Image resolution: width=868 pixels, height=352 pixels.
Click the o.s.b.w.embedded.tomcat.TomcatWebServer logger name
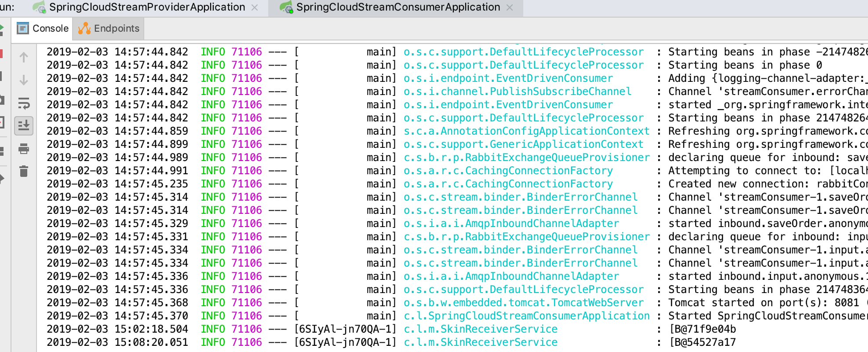(524, 303)
